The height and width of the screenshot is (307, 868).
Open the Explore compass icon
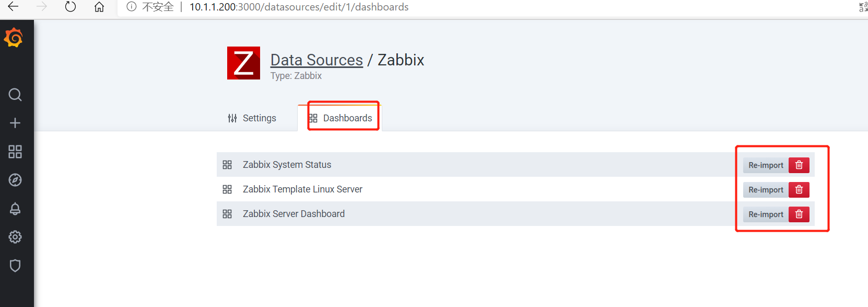pos(15,180)
